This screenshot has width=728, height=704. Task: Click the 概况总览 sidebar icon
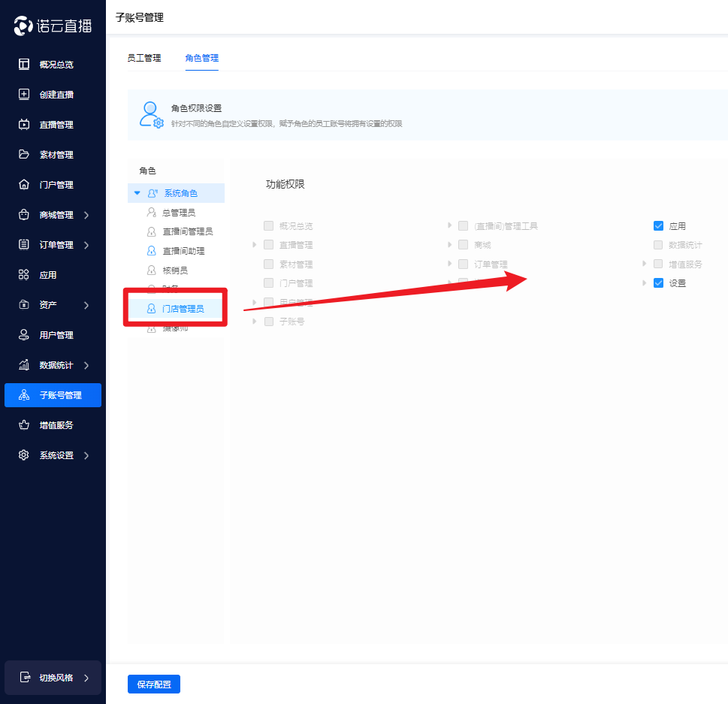pyautogui.click(x=24, y=65)
